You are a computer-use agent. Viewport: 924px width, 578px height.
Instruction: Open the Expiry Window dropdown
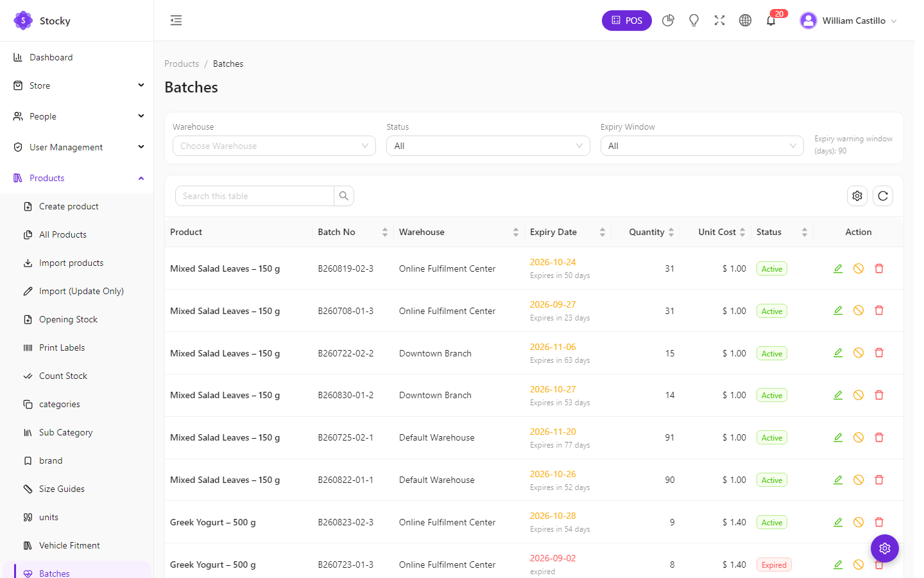(x=702, y=146)
